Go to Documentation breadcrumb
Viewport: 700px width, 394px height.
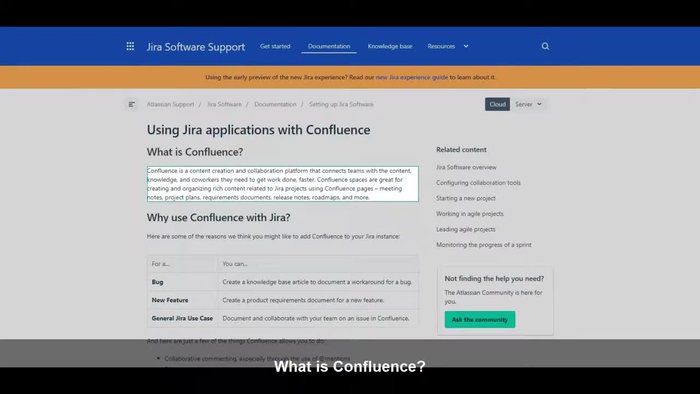[275, 104]
